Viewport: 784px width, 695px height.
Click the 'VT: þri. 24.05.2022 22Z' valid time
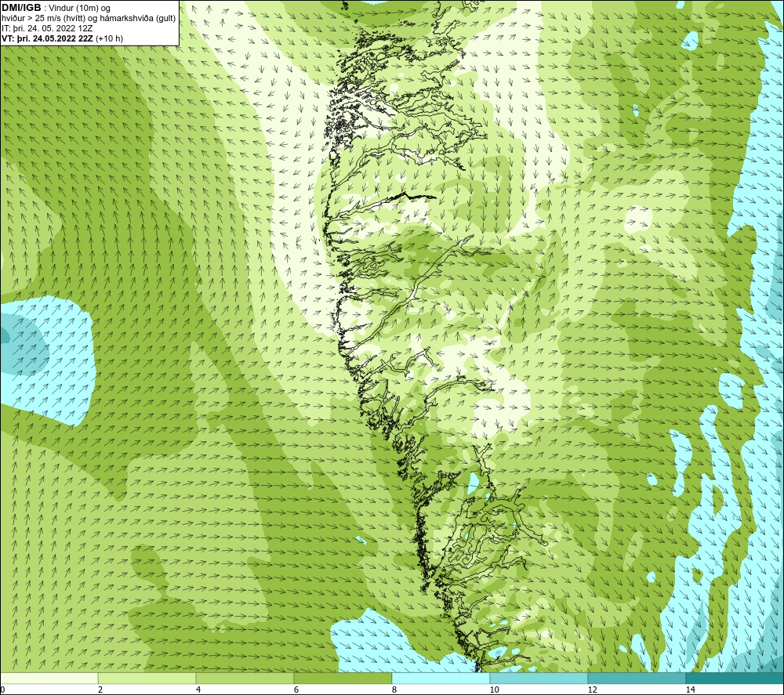click(x=48, y=38)
